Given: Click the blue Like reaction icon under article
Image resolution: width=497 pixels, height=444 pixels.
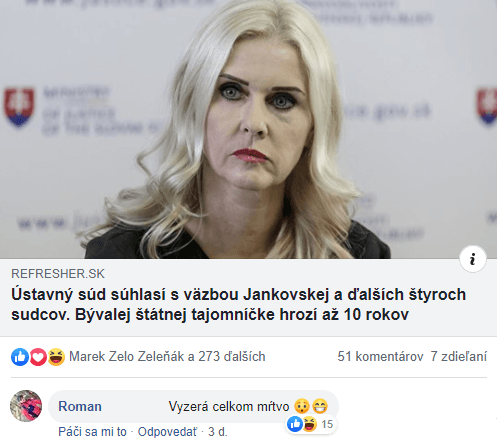Looking at the screenshot, I should point(20,357).
